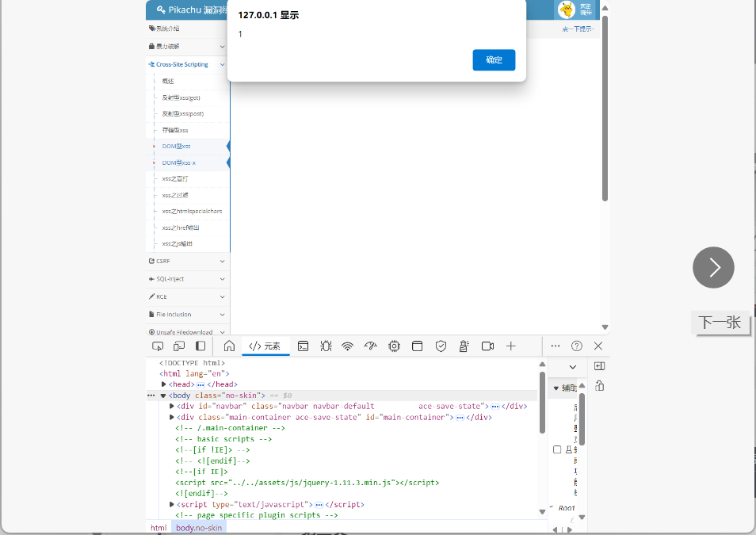Add more tools with plus icon
This screenshot has height=535, width=756.
[x=510, y=346]
